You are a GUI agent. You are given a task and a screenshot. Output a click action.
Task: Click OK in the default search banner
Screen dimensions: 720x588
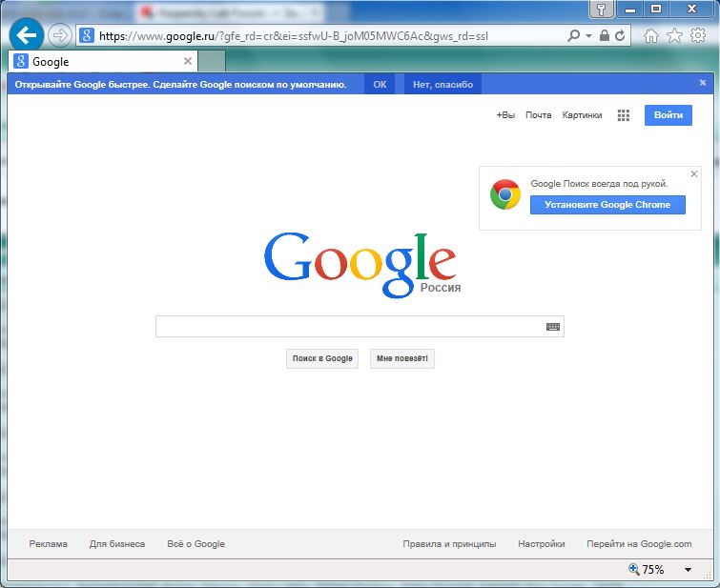tap(380, 84)
